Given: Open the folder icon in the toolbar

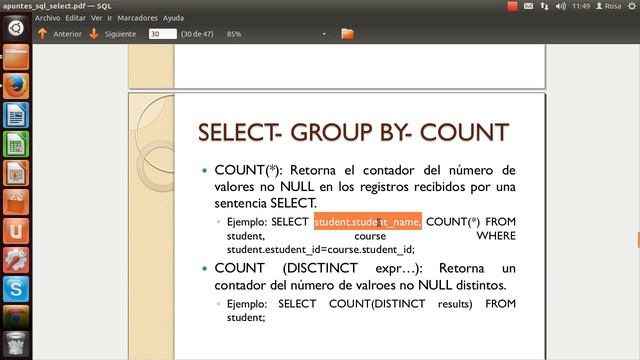Looking at the screenshot, I should click(347, 34).
